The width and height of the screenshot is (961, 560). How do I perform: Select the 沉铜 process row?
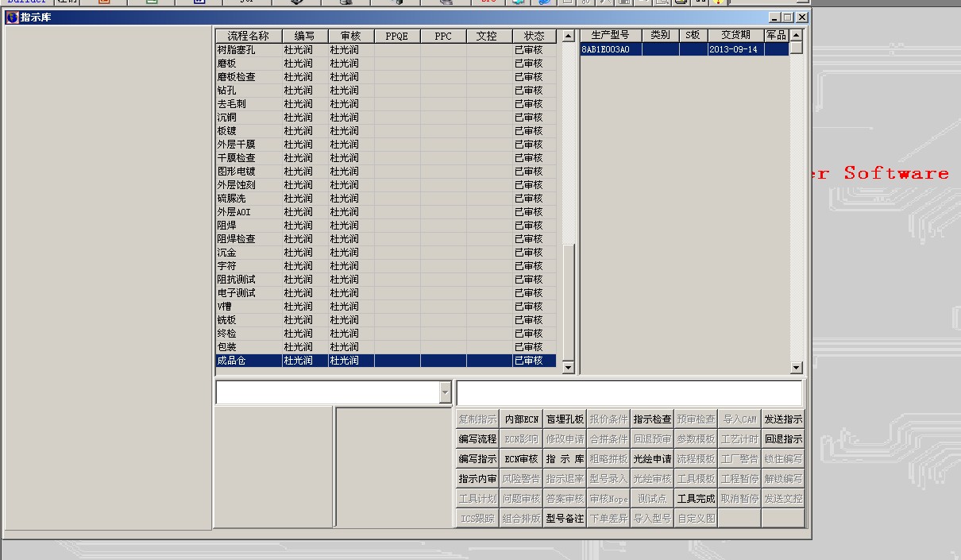pos(386,118)
